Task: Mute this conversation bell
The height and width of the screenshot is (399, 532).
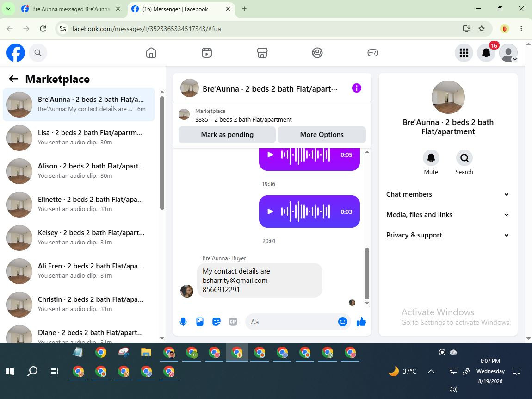Action: pos(431,158)
